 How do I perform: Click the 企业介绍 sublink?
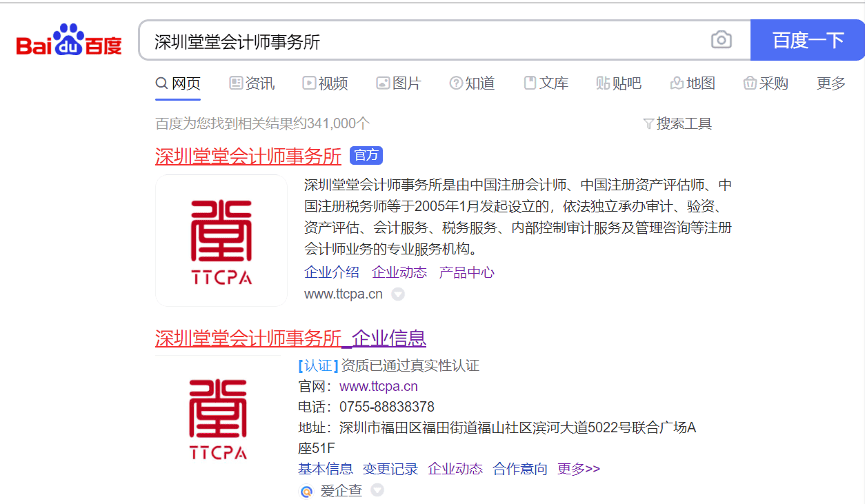click(x=332, y=272)
